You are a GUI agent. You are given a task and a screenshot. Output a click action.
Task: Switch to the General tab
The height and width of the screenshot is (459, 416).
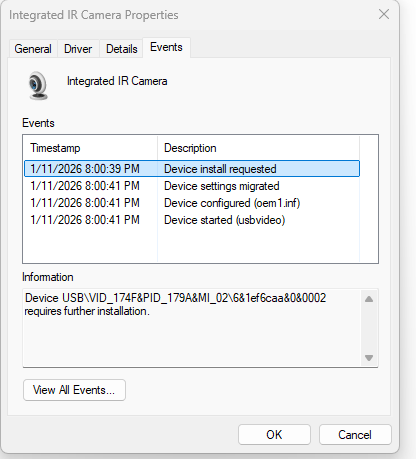(x=33, y=49)
